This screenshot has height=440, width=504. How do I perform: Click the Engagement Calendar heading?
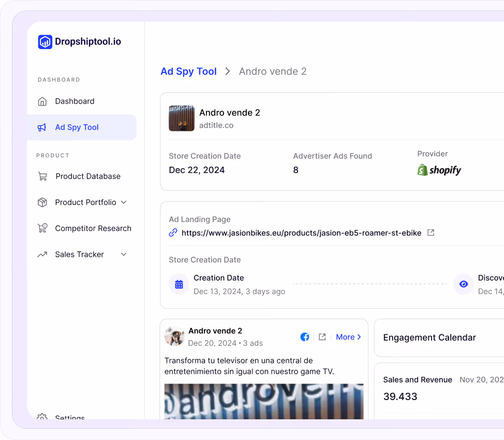point(429,338)
